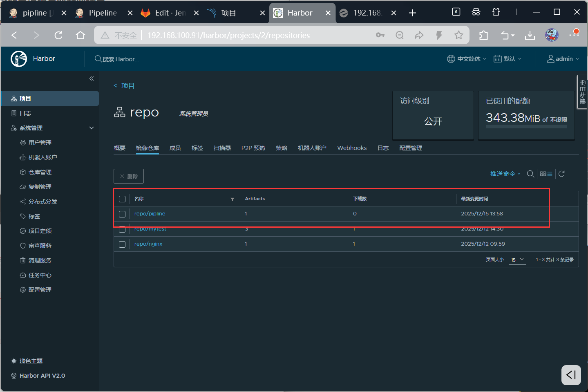Switch to light theme toggle
Viewport: 588px width, 392px height.
tap(27, 361)
